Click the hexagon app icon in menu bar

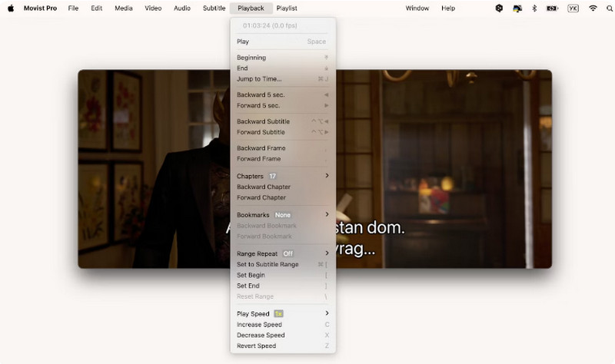pos(499,8)
